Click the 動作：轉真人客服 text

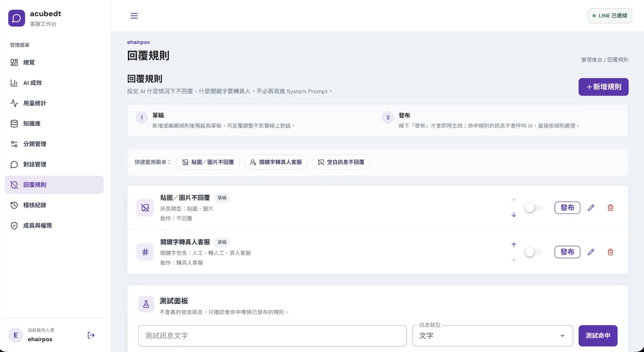pos(182,262)
